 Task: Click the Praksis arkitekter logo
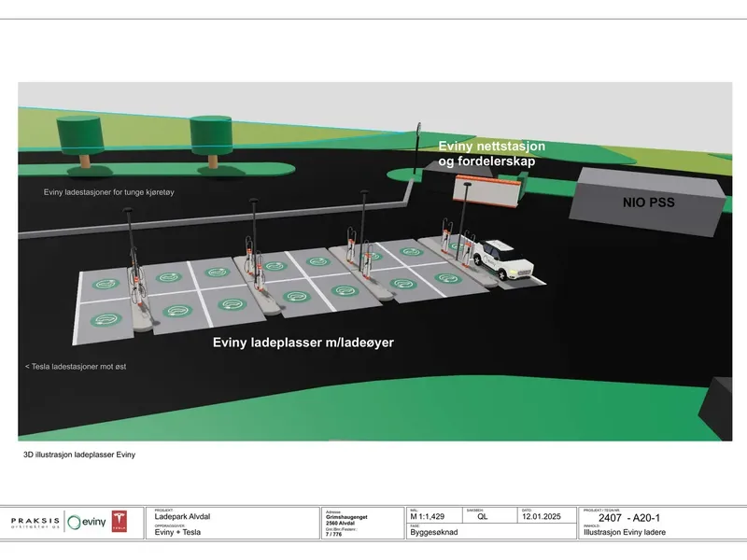pos(35,524)
